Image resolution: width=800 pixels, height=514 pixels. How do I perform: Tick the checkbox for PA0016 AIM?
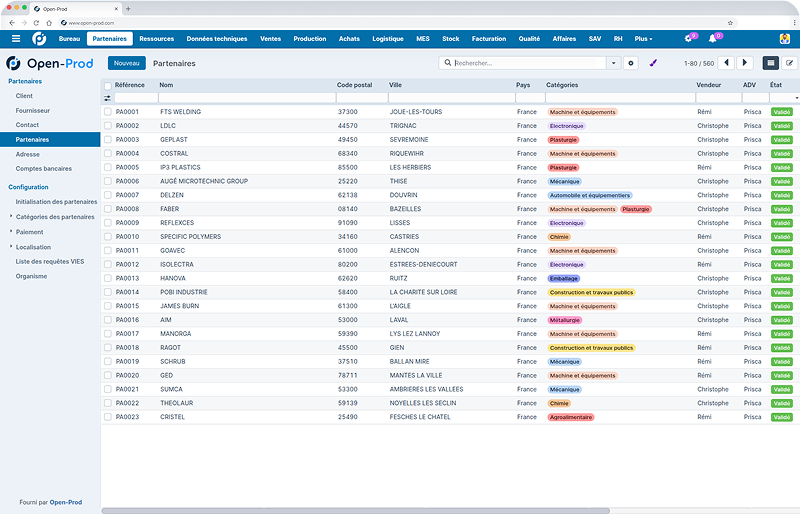pyautogui.click(x=108, y=320)
